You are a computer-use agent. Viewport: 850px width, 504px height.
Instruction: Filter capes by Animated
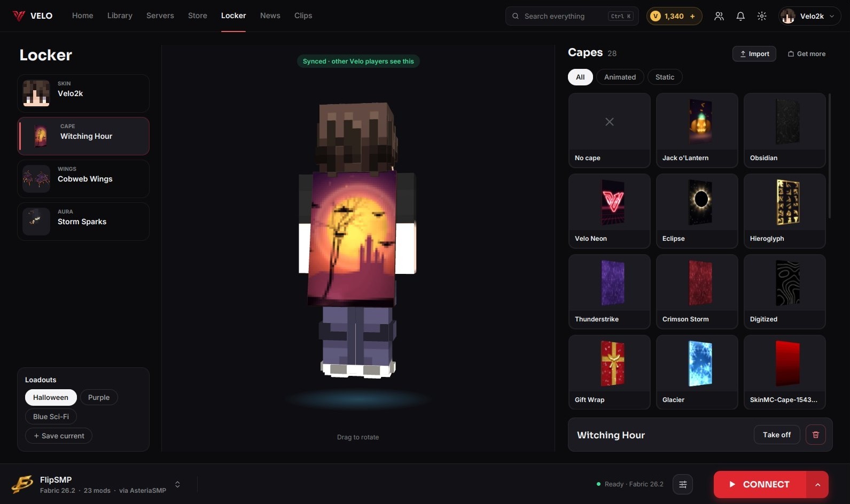pos(620,77)
